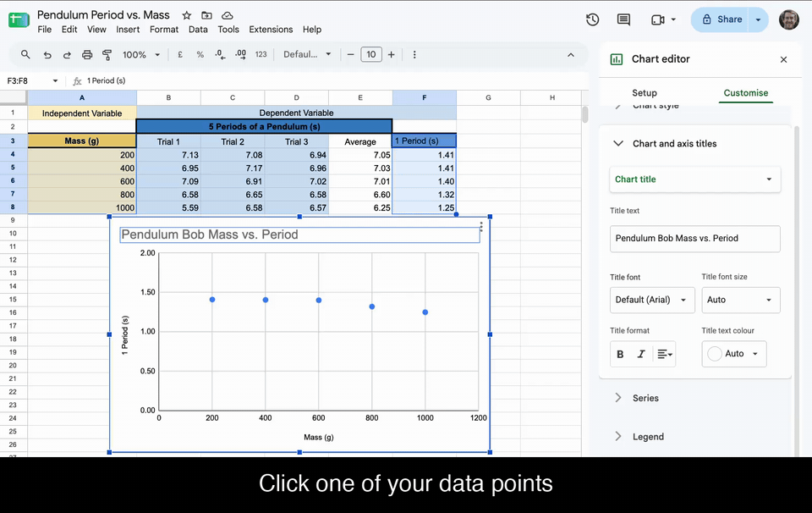Open the File menu
812x513 pixels.
[x=45, y=30]
